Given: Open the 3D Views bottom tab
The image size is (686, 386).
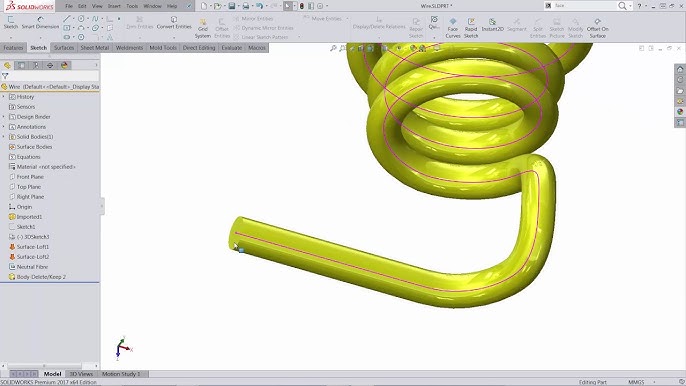Looking at the screenshot, I should coord(81,374).
